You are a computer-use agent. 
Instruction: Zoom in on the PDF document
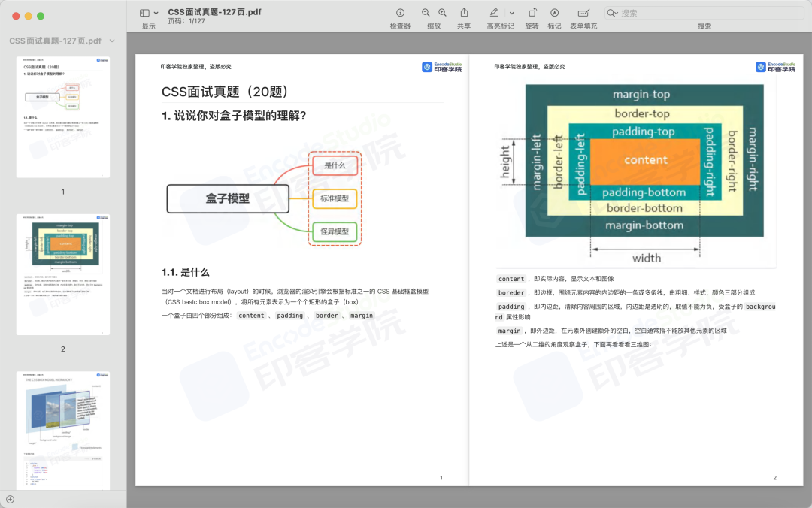[x=441, y=13]
